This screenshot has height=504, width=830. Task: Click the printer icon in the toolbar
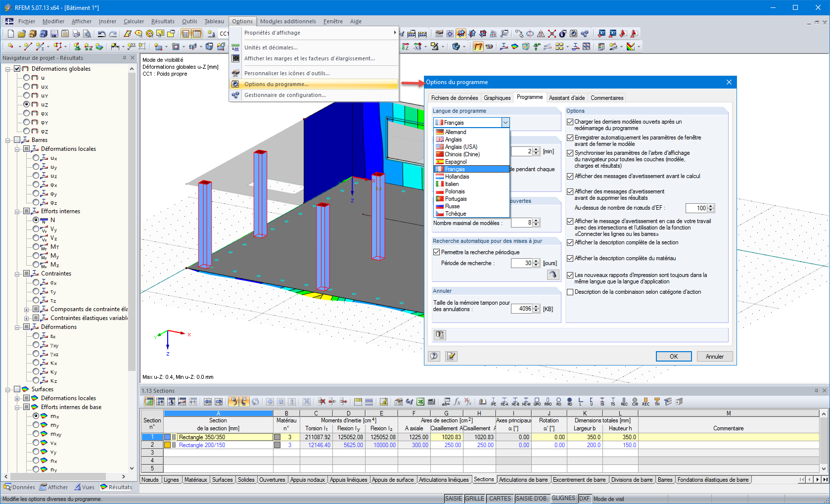(76, 34)
